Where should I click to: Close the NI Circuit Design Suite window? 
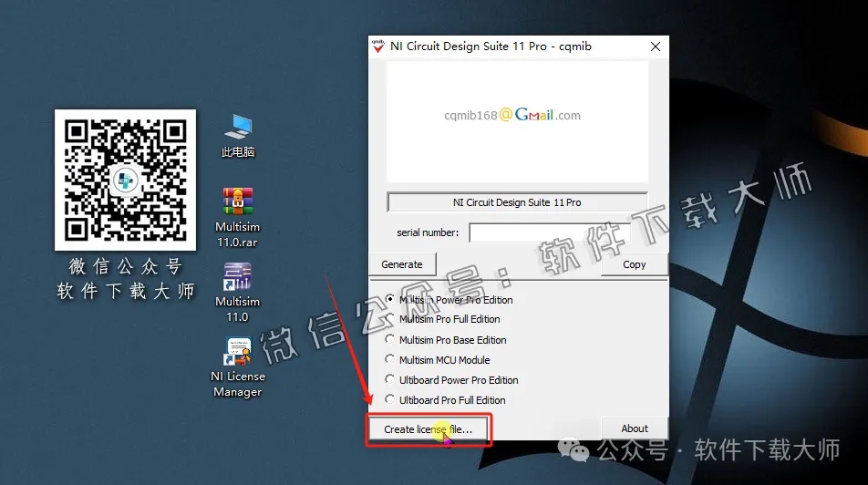tap(655, 46)
